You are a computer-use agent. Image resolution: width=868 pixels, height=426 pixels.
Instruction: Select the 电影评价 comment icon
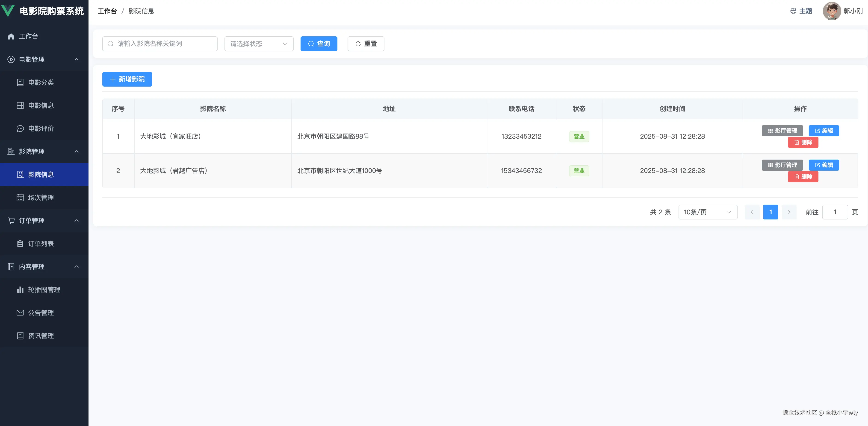pos(20,128)
